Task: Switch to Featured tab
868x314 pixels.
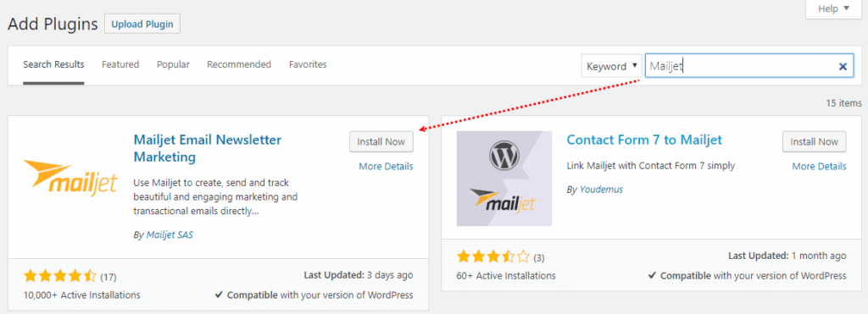Action: [120, 64]
